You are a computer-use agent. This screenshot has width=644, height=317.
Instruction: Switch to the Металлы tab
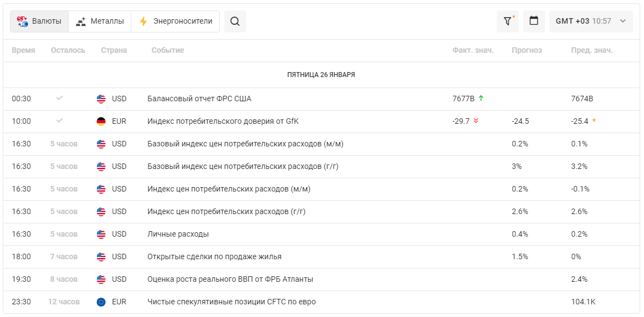100,21
